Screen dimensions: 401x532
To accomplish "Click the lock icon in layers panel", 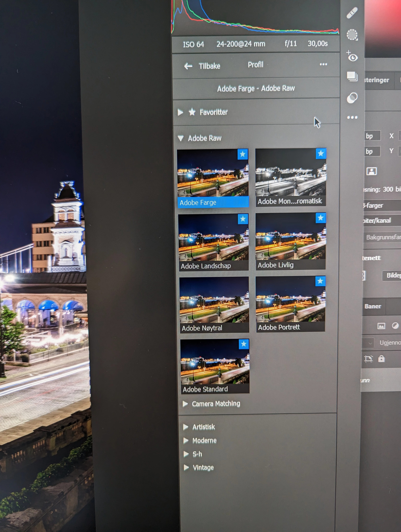I will point(381,359).
